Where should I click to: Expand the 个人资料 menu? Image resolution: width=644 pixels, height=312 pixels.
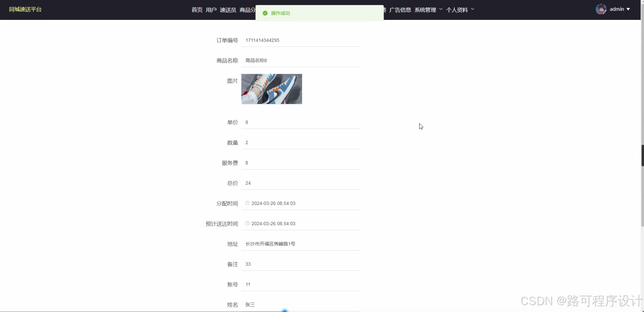[x=460, y=10]
